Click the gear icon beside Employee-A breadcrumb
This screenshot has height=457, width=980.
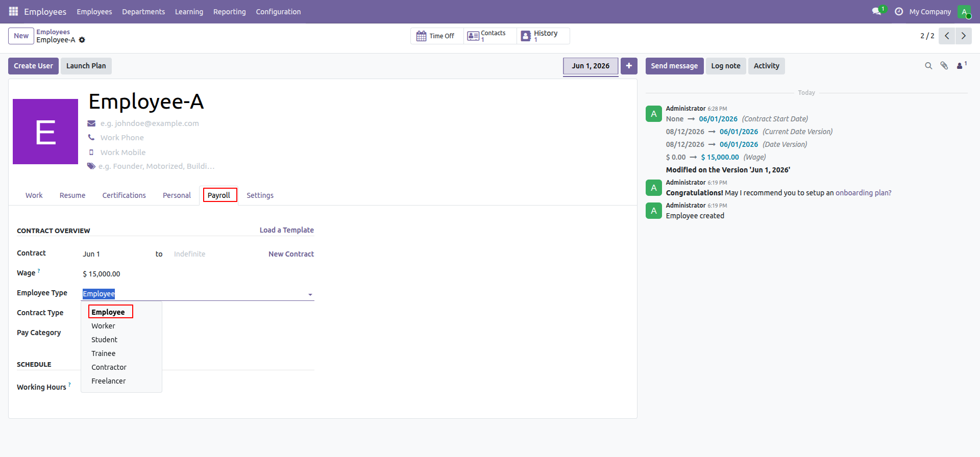click(x=82, y=40)
